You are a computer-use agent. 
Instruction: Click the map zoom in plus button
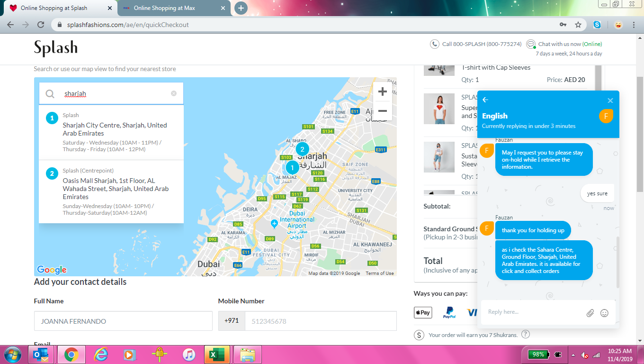coord(383,91)
